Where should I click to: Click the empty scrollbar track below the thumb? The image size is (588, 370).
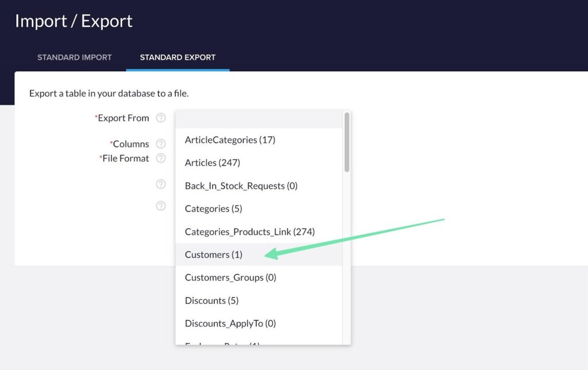(347, 259)
